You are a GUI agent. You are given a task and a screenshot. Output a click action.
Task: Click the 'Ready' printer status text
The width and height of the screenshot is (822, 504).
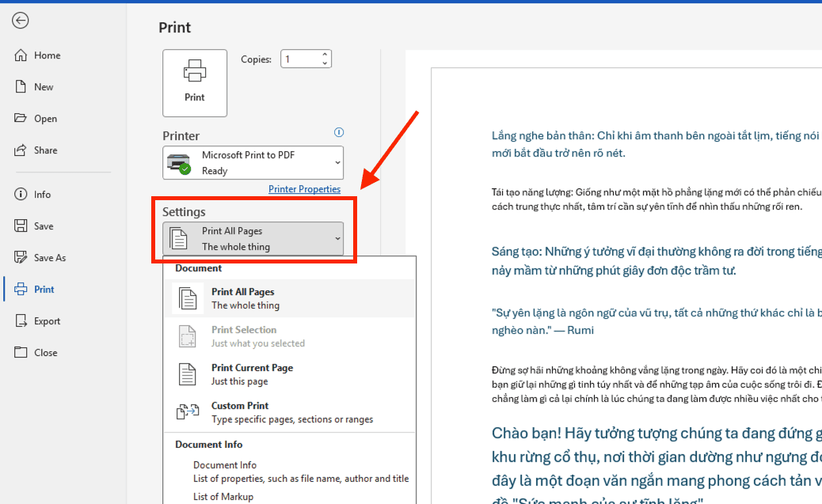215,171
